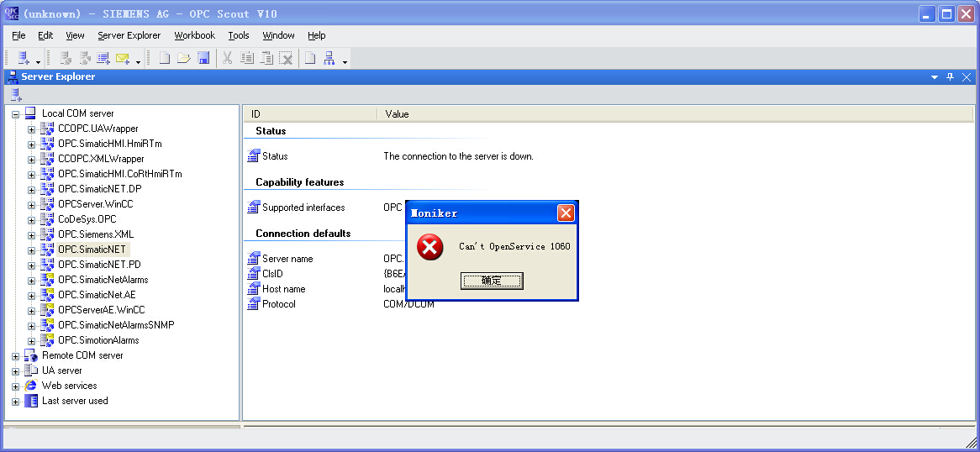The height and width of the screenshot is (452, 980).
Task: Select OPC.SimaticNet.AE in the tree
Action: 97,294
